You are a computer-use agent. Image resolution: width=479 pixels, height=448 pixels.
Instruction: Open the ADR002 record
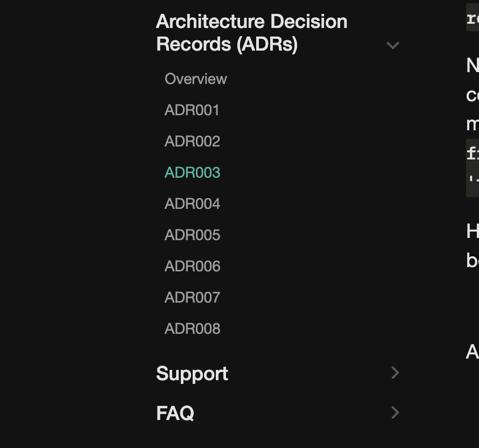[x=192, y=142]
